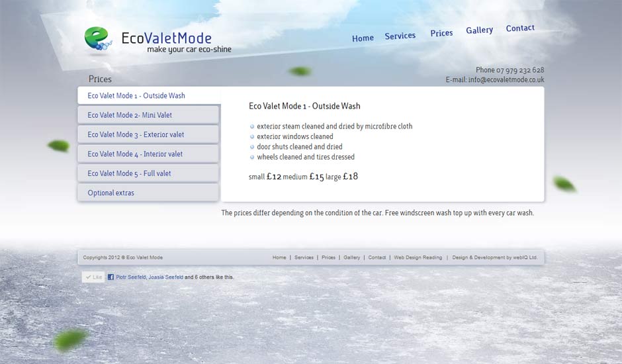Click the footer Gallery link
The image size is (622, 364).
tap(352, 257)
